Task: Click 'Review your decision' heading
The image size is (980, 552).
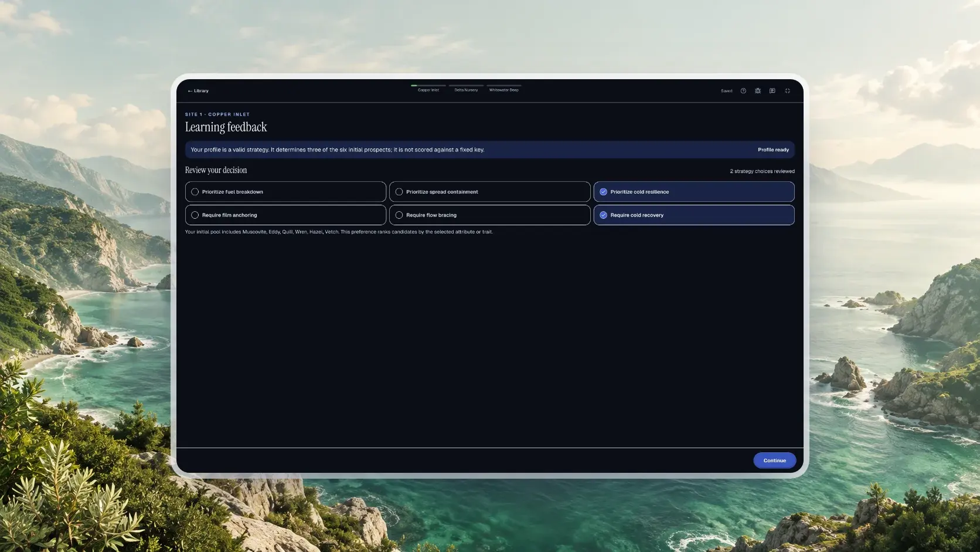Action: pyautogui.click(x=216, y=170)
